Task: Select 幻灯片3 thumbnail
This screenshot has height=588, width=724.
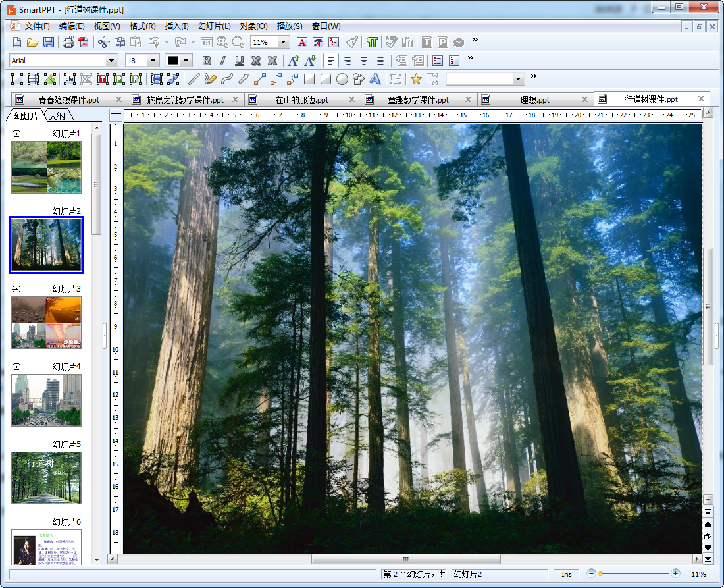Action: click(x=46, y=323)
